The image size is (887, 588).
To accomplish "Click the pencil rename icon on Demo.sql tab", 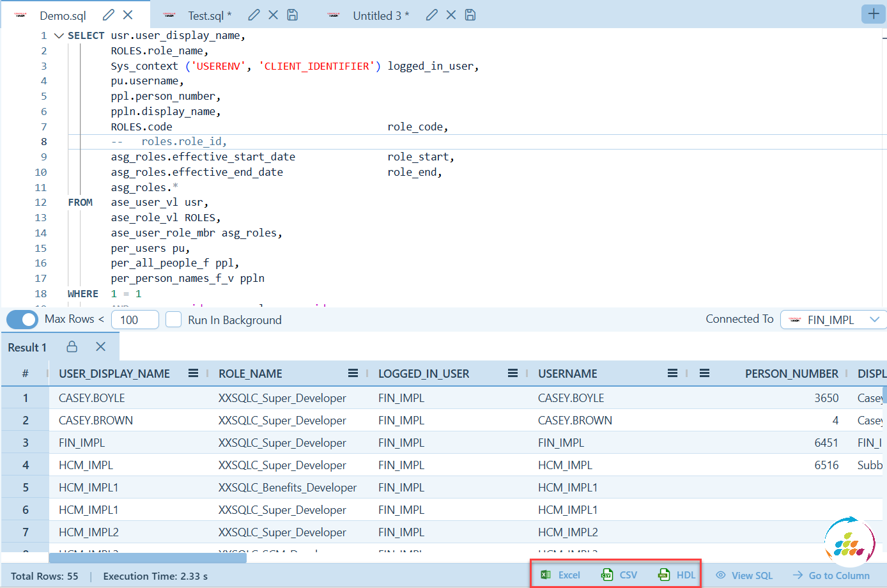I will [109, 15].
